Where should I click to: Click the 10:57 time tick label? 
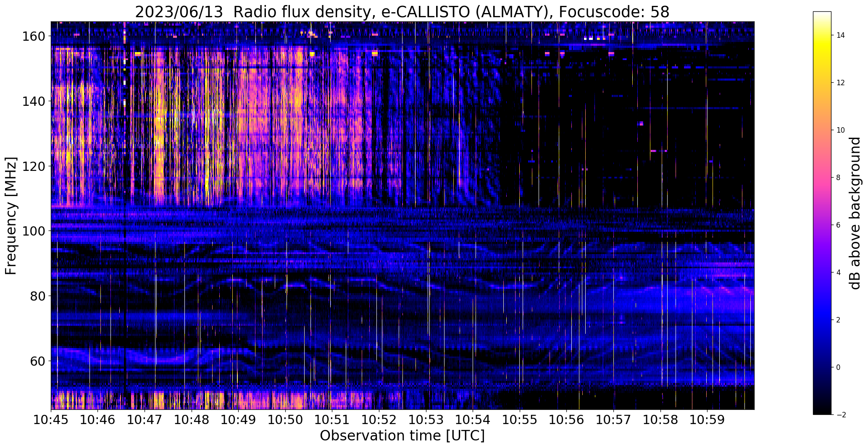613,419
